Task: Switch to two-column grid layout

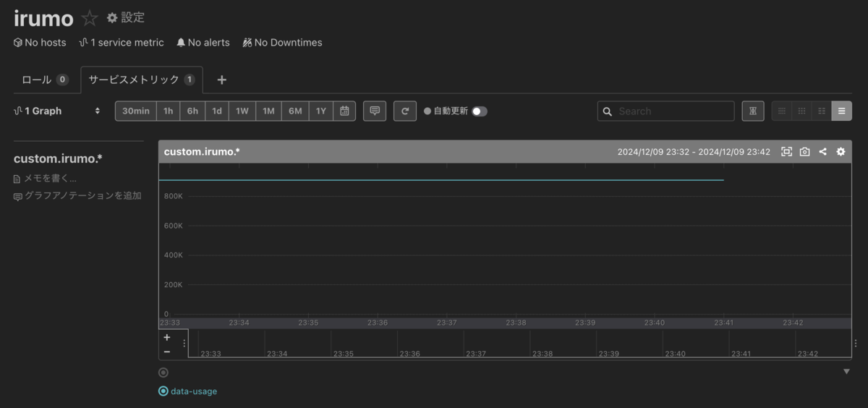Action: (x=822, y=111)
